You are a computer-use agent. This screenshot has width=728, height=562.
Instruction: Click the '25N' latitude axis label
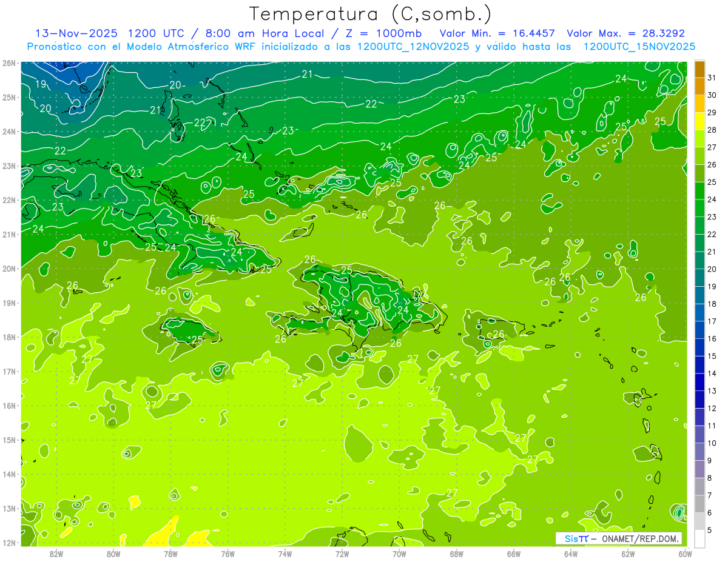(x=9, y=97)
